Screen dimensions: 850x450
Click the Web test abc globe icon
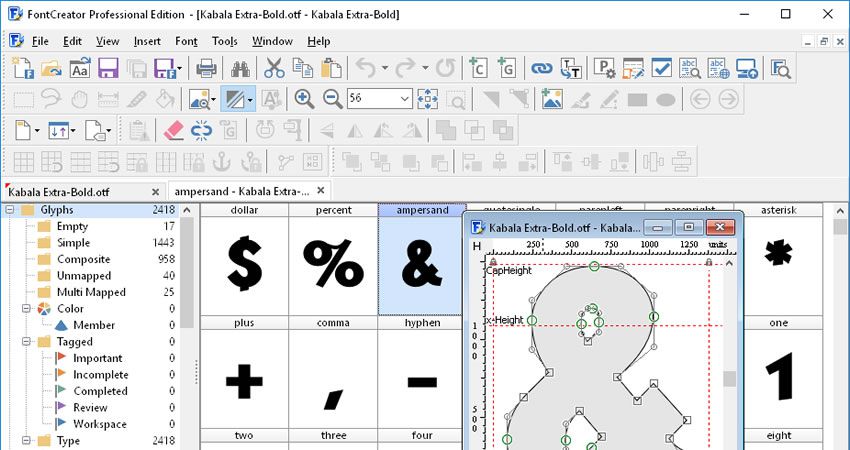tap(718, 68)
